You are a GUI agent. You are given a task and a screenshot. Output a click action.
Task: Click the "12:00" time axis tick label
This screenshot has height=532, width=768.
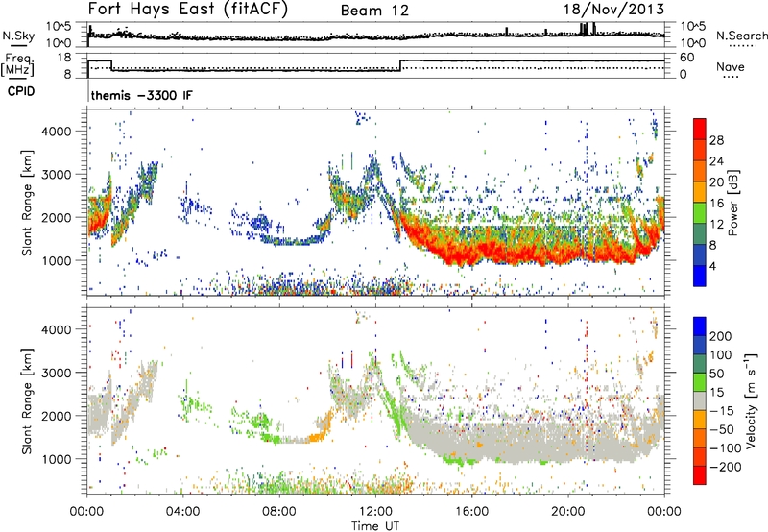tap(375, 512)
